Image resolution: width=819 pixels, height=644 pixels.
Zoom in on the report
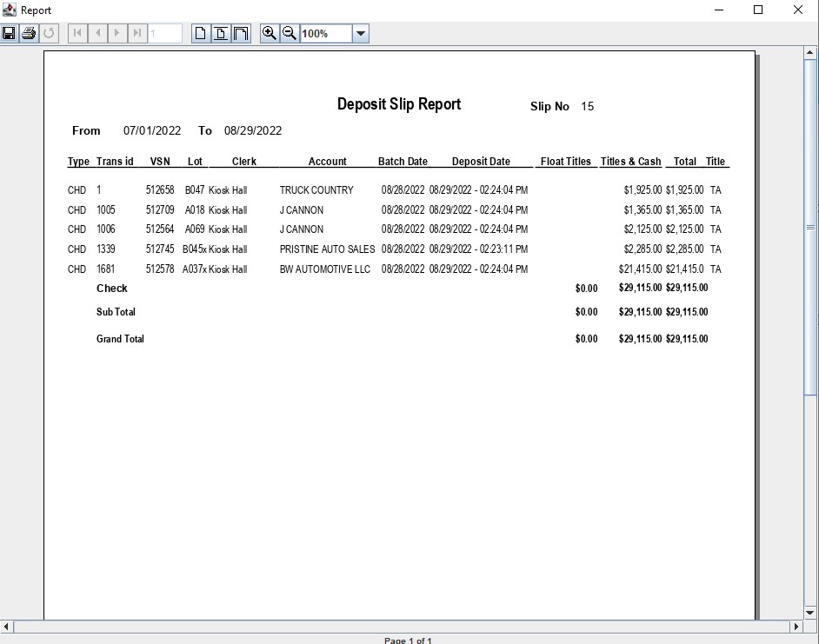pos(270,34)
